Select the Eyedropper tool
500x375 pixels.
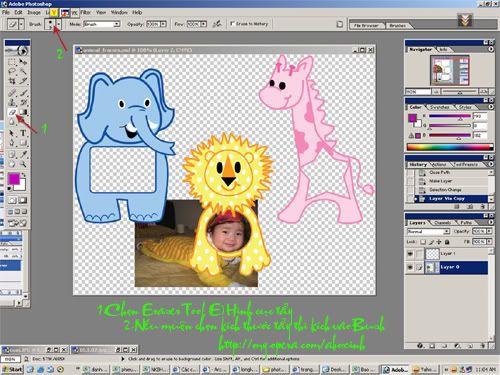23,154
